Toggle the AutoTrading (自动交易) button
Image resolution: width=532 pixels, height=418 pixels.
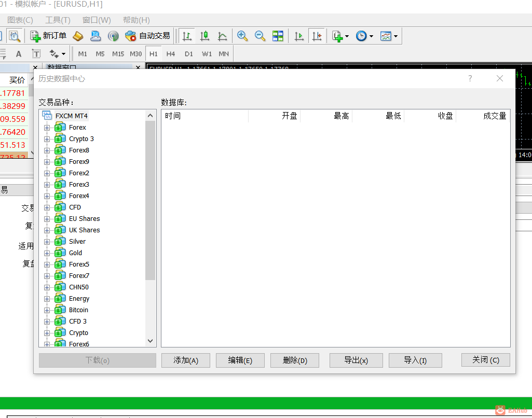147,36
